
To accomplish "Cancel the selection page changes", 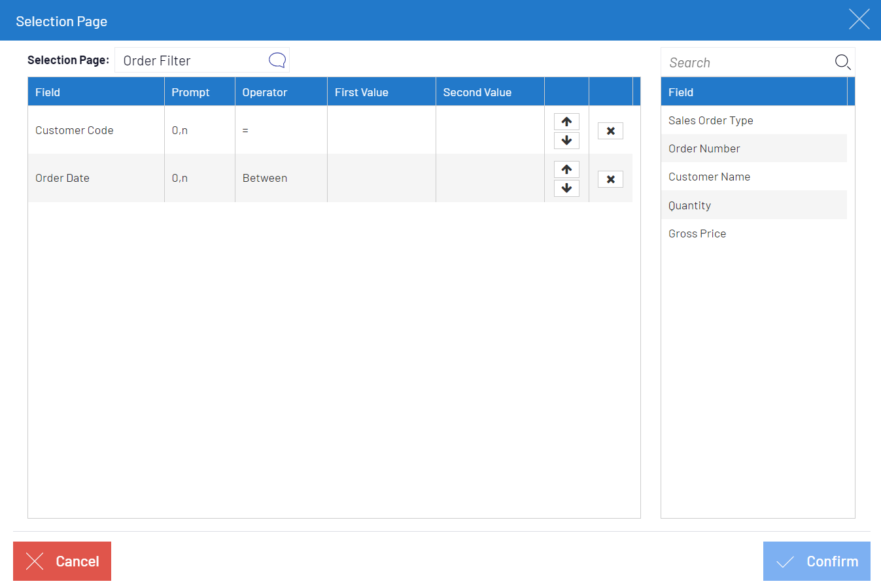I will pyautogui.click(x=62, y=561).
